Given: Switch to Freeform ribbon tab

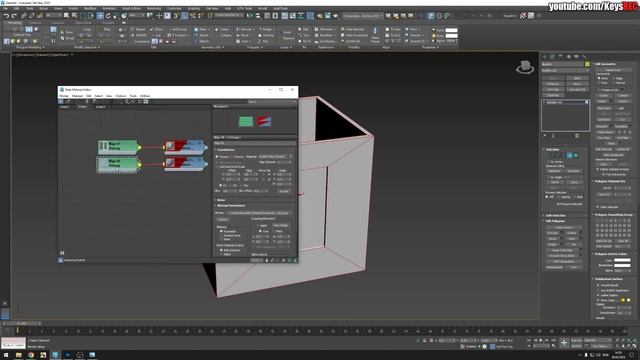Looking at the screenshot, I should (x=35, y=23).
